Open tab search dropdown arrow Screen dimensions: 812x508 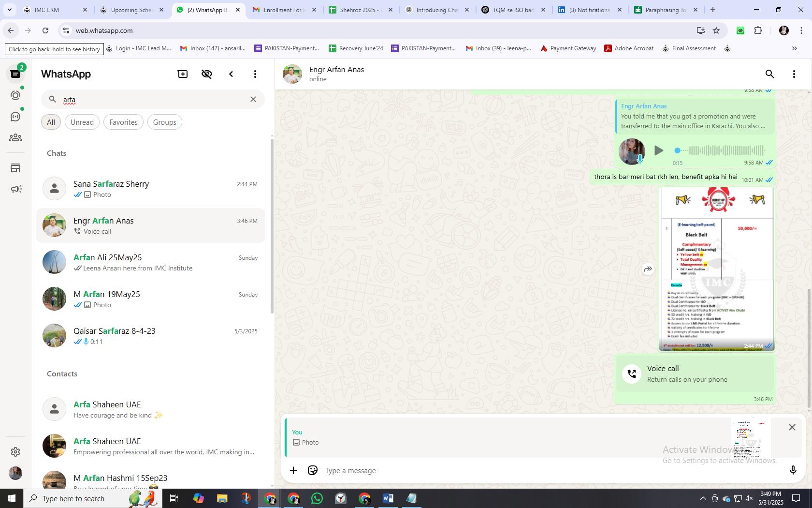pyautogui.click(x=9, y=10)
